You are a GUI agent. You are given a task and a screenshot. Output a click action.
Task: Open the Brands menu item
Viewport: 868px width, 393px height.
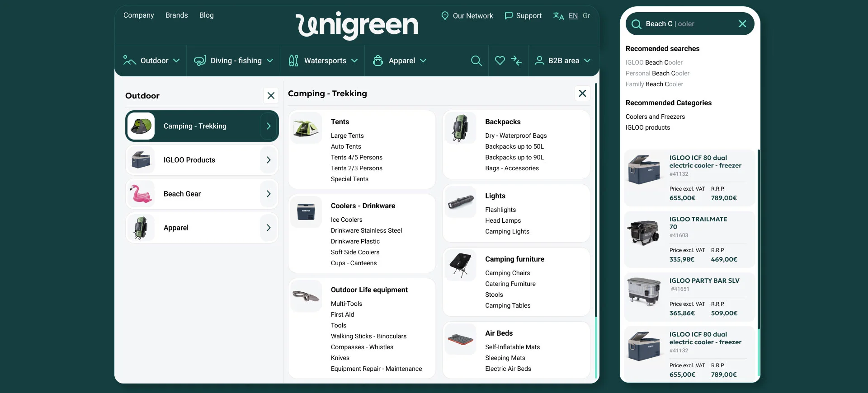(176, 15)
